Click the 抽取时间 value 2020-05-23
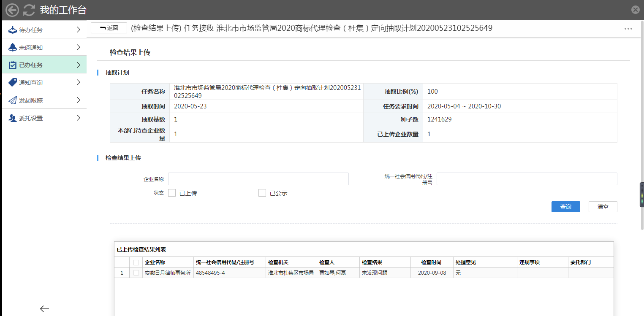Viewport: 644px width, 316px height. pyautogui.click(x=190, y=106)
